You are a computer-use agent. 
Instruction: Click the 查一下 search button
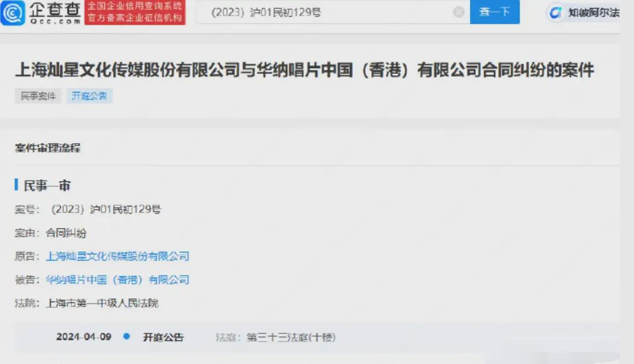[x=495, y=12]
